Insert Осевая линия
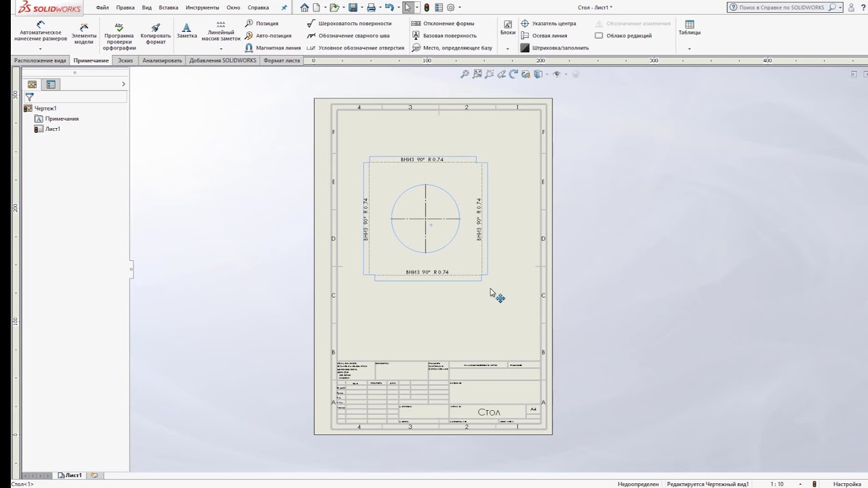 544,35
